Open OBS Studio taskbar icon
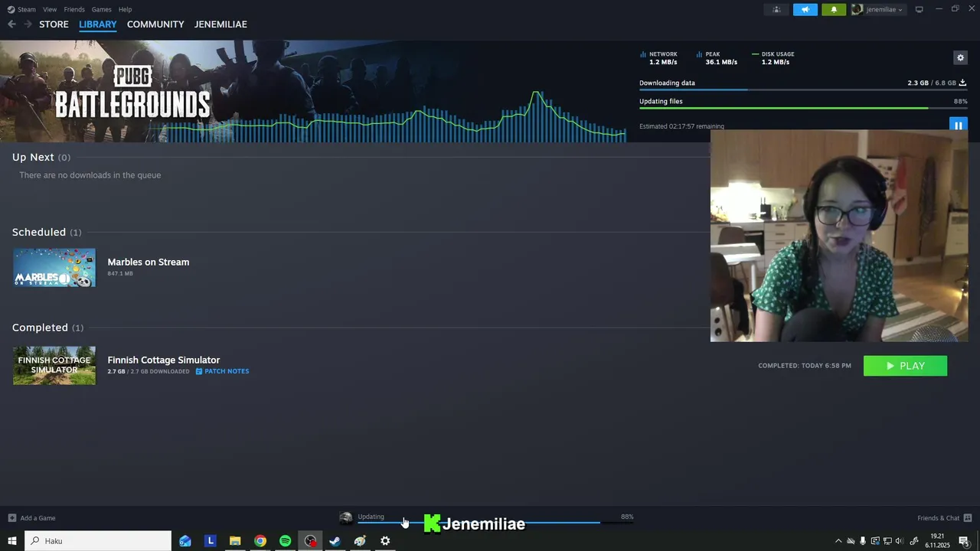980x551 pixels. (x=310, y=541)
